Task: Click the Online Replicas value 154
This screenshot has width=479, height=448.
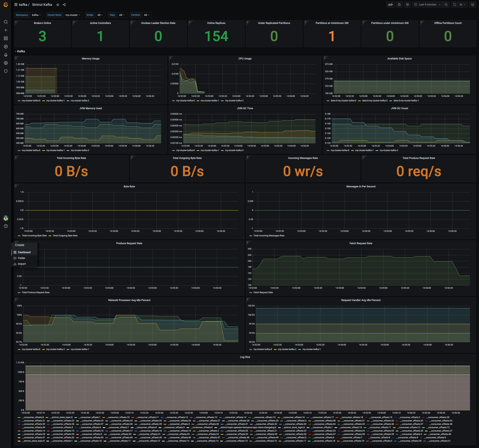Action: 216,36
